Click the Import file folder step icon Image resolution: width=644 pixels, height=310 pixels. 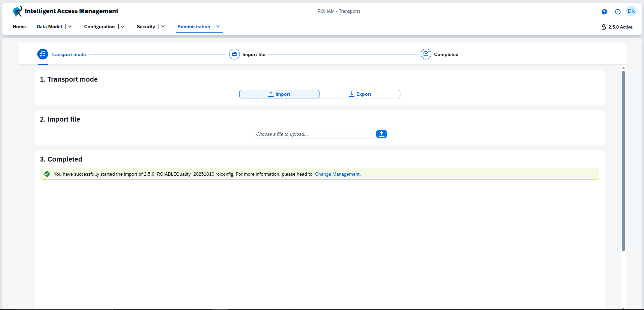point(234,54)
